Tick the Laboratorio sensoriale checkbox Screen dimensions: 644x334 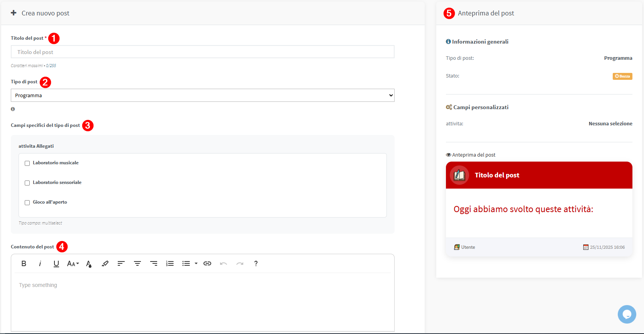click(x=27, y=183)
